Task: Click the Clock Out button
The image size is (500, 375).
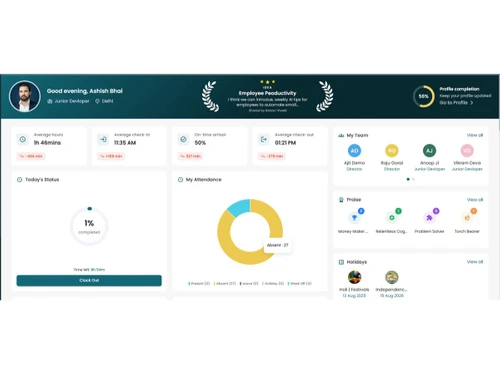Action: click(89, 280)
